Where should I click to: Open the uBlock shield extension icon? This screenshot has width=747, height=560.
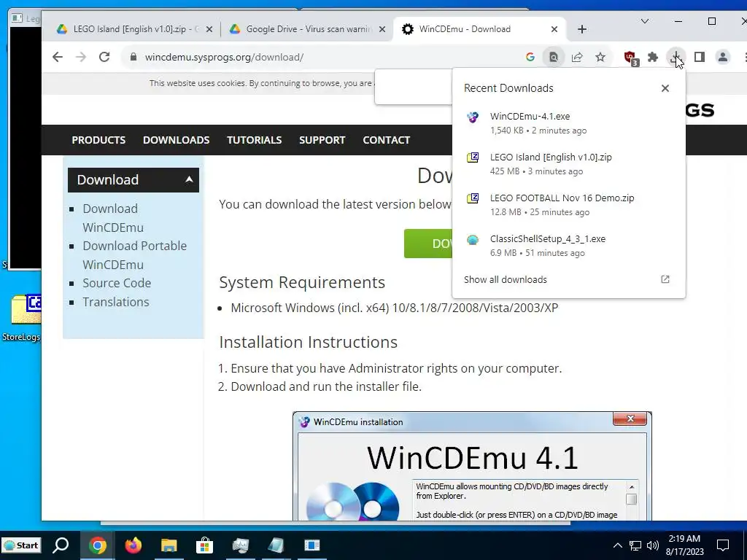pos(631,58)
